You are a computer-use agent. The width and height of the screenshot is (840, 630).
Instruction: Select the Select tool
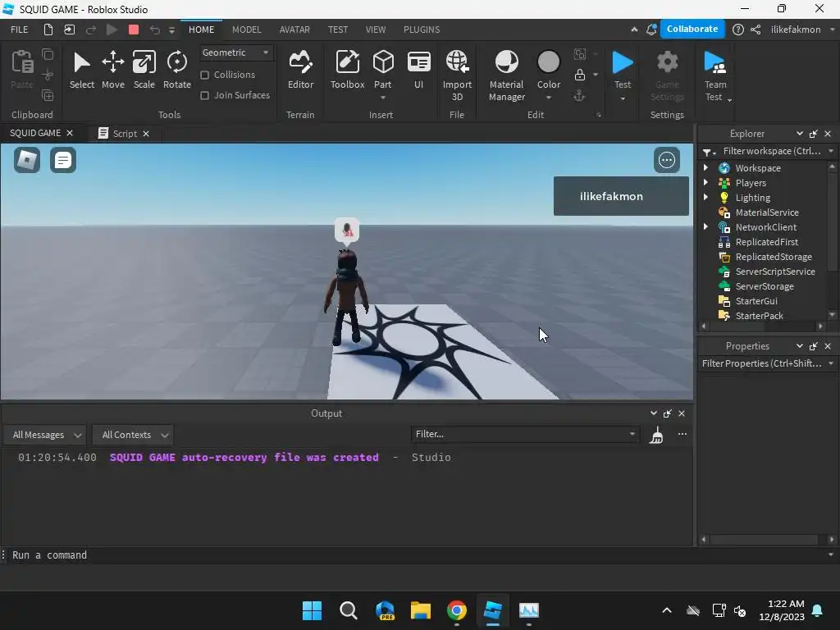click(81, 70)
